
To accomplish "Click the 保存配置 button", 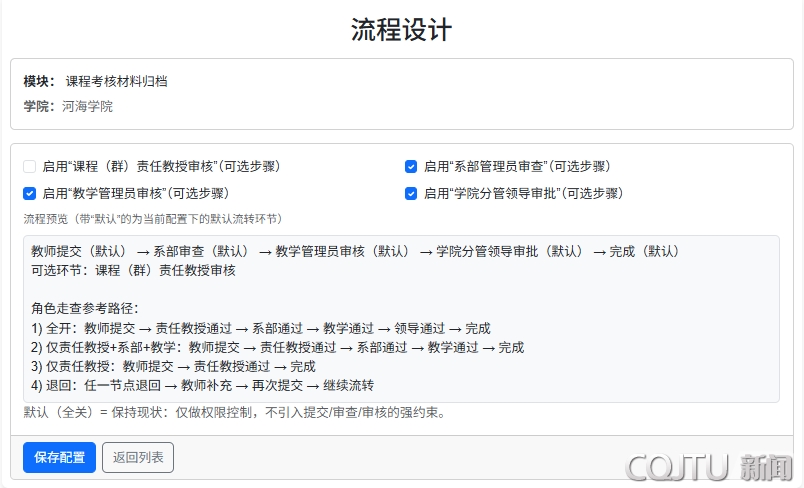I will [59, 457].
